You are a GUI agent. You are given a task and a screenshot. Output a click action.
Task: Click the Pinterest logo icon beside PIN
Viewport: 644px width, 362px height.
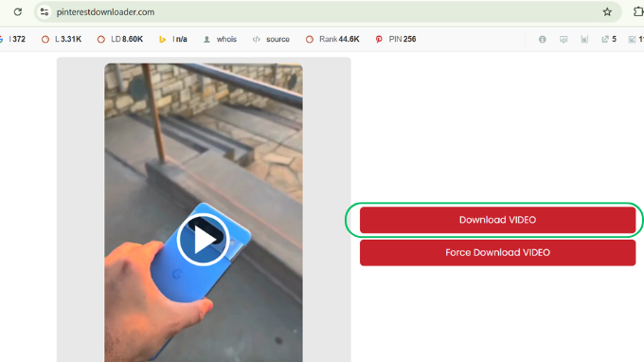pyautogui.click(x=379, y=39)
